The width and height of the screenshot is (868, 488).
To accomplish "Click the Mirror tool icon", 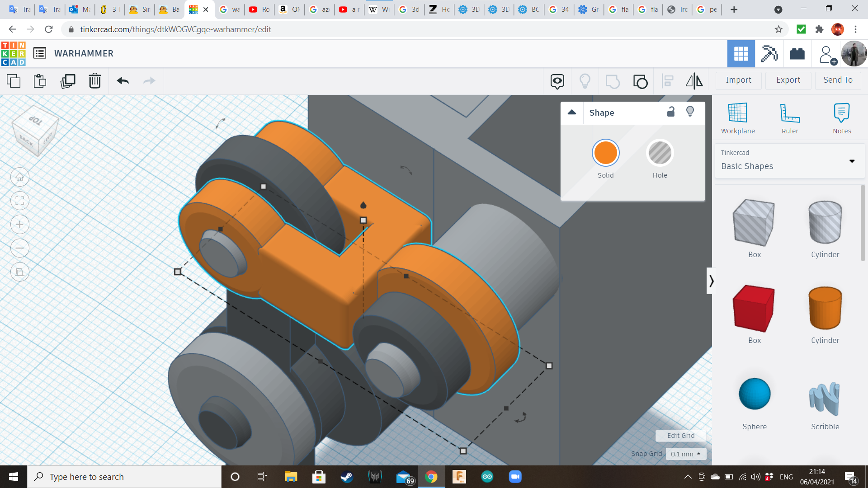I will click(x=694, y=81).
